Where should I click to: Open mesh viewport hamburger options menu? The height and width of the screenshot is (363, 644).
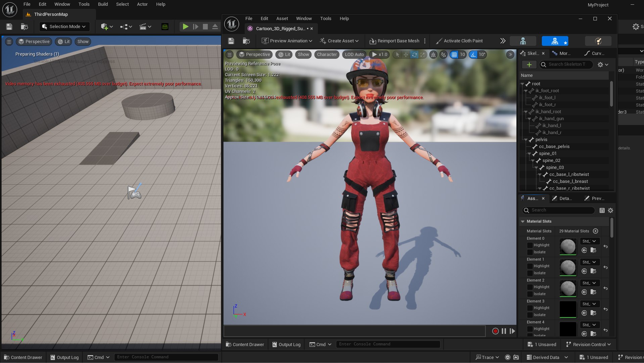click(230, 54)
